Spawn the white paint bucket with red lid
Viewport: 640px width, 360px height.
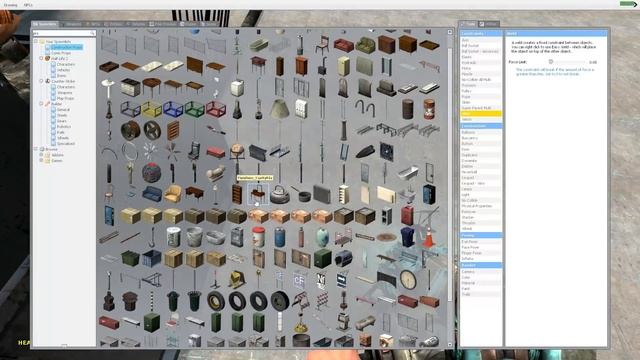click(258, 238)
